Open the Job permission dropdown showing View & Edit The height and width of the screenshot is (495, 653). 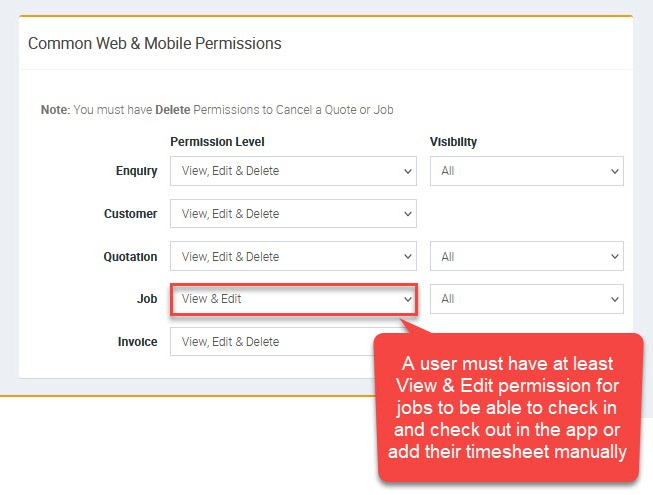[x=293, y=299]
